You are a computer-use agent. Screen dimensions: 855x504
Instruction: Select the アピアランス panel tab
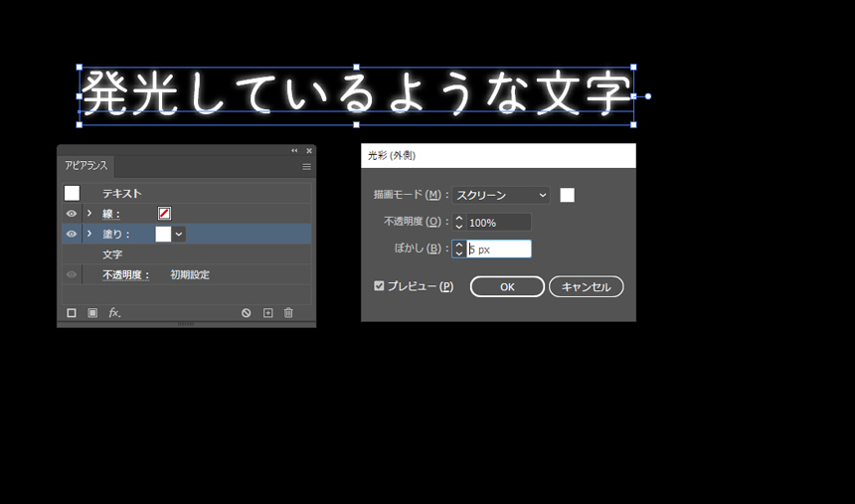click(86, 166)
